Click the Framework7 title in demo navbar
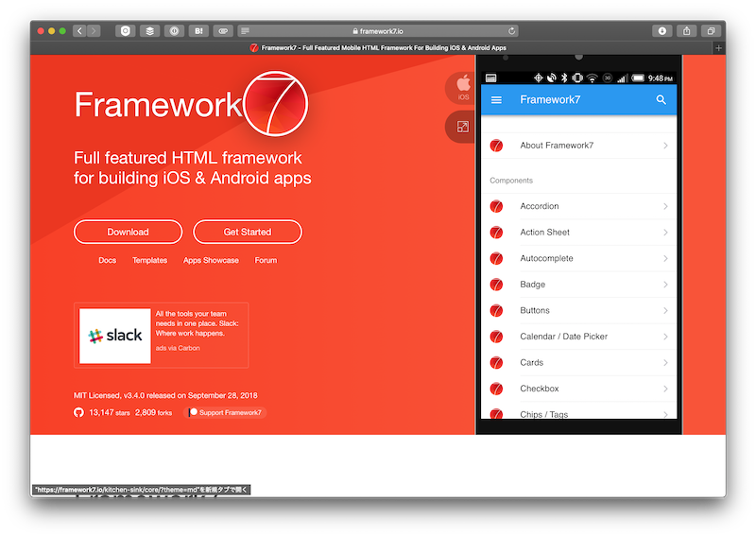 click(x=550, y=100)
